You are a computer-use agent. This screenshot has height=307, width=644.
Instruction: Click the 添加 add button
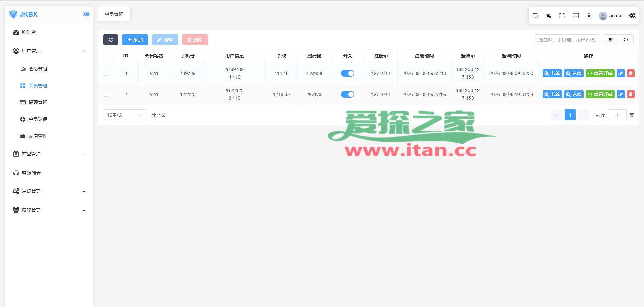pos(135,40)
